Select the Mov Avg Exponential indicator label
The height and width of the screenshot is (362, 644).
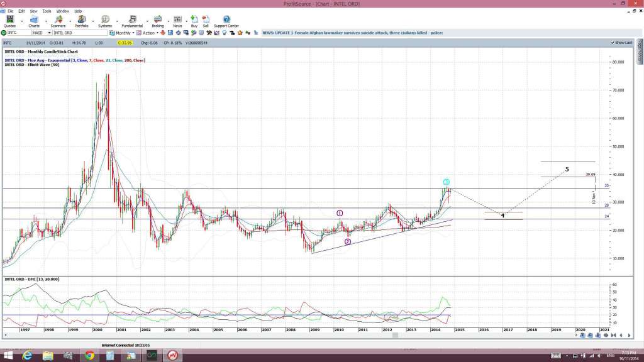75,60
